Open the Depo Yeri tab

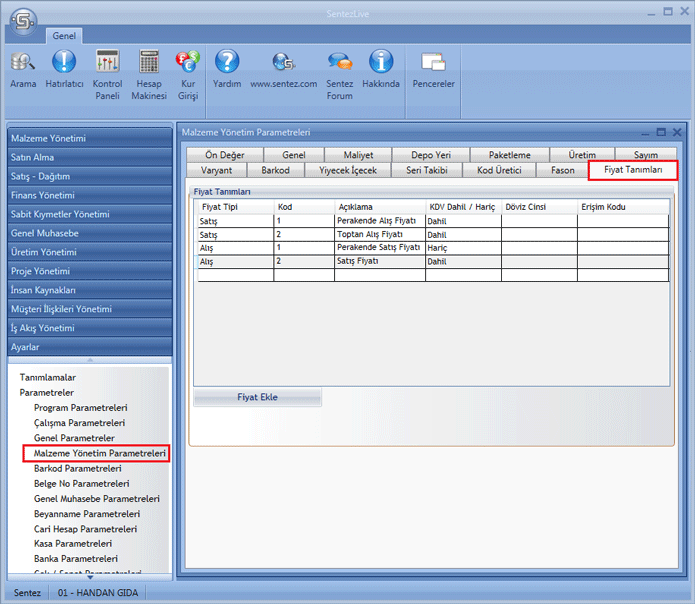click(431, 155)
